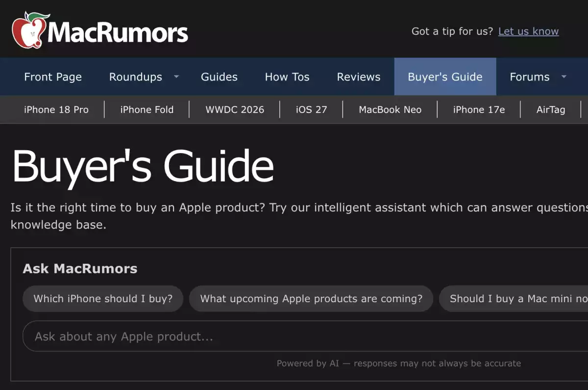The image size is (588, 390).
Task: Go to the Front Page tab
Action: pyautogui.click(x=53, y=77)
